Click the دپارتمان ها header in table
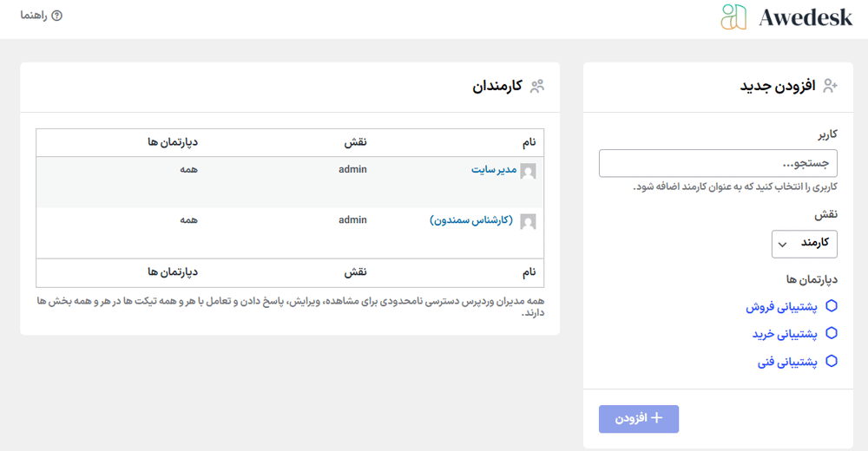868x451 pixels. [173, 141]
